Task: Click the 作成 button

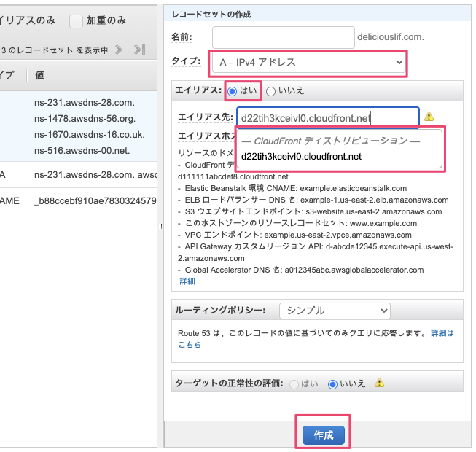Action: 323,435
